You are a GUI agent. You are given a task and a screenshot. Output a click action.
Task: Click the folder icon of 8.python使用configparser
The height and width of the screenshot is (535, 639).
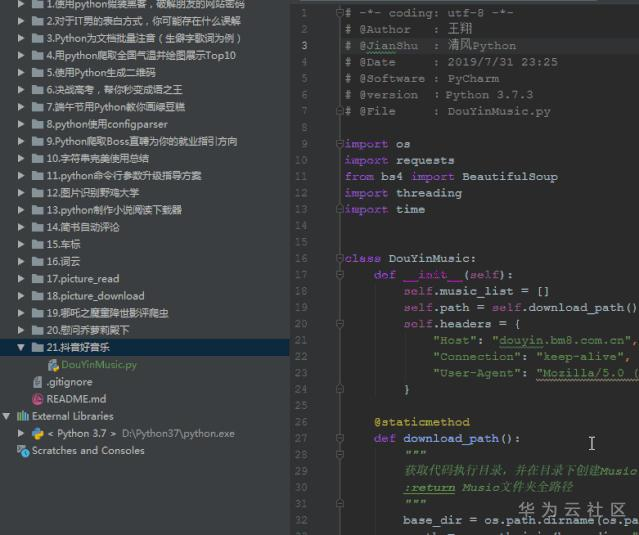click(x=37, y=124)
